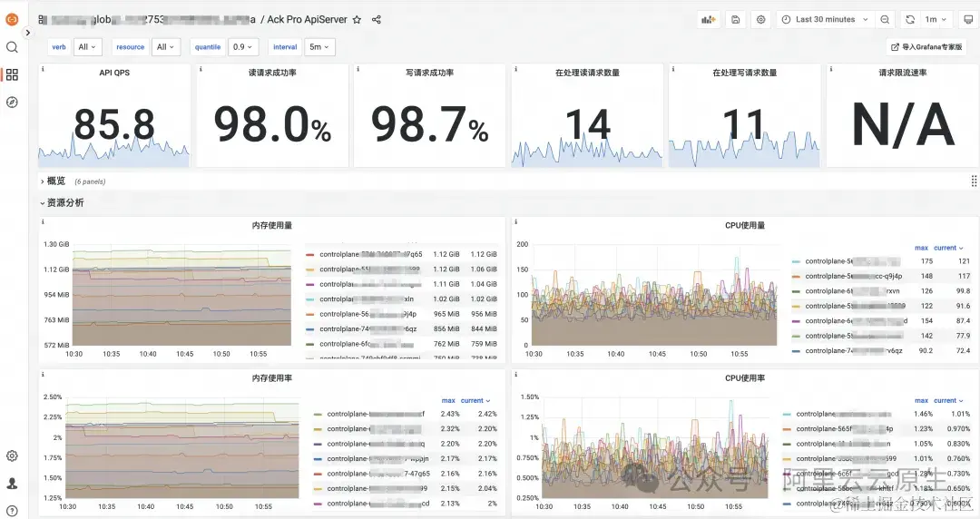Screen dimensions: 980x519
Task: Open the Last 30 minutes time picker
Action: [824, 19]
